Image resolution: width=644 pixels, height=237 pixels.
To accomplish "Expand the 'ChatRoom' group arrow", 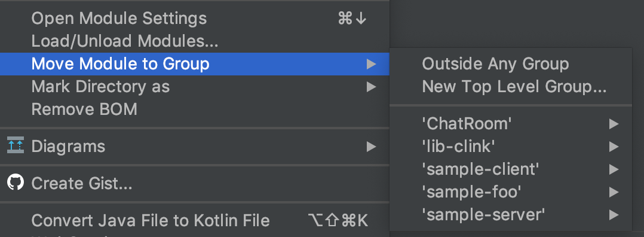I will tap(614, 123).
